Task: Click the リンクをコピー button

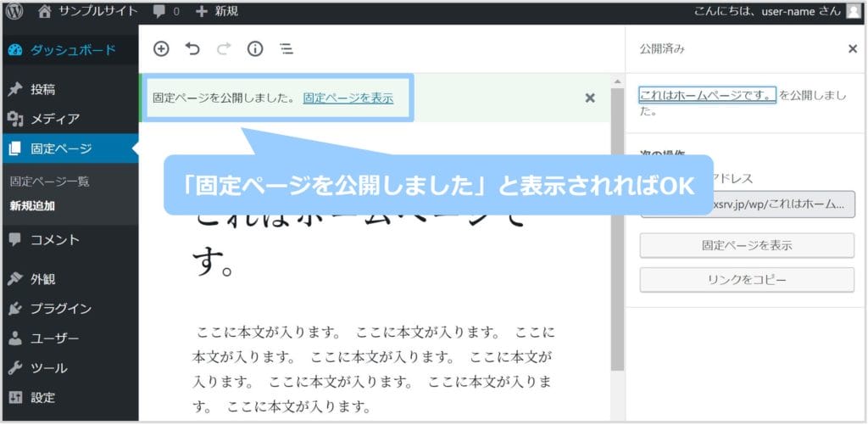Action: click(x=747, y=280)
